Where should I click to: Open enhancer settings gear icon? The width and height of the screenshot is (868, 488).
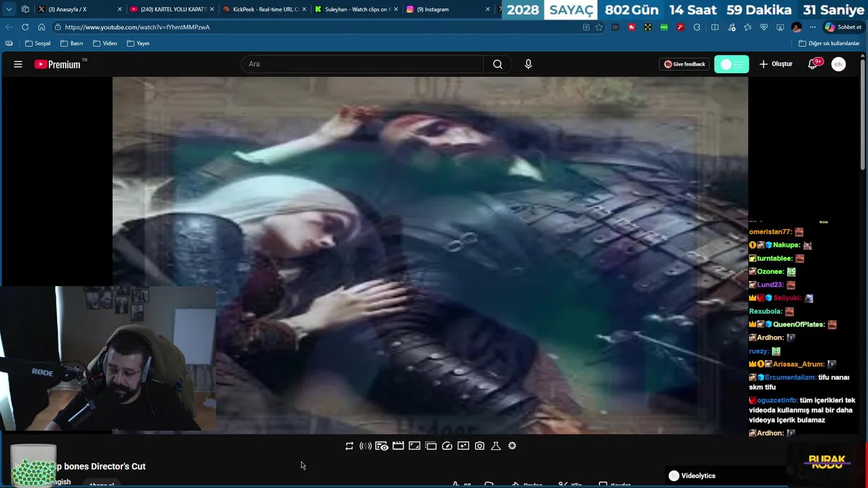512,446
